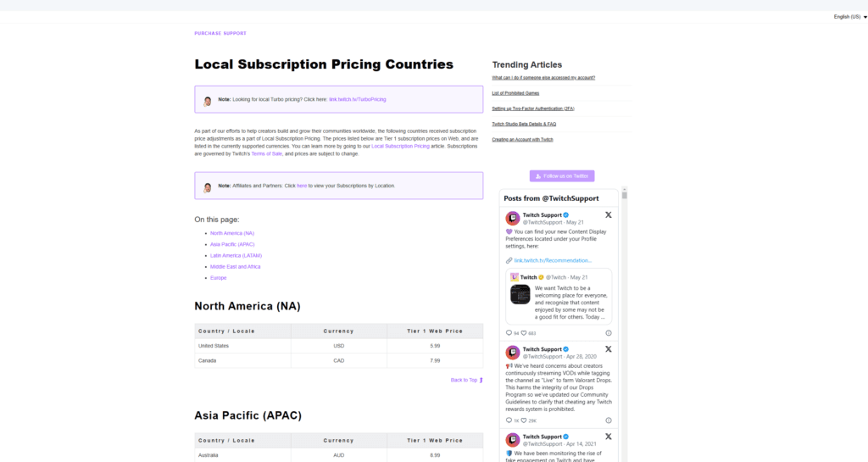Like the May 21 post via the heart icon
This screenshot has height=462, width=868.
pyautogui.click(x=524, y=333)
